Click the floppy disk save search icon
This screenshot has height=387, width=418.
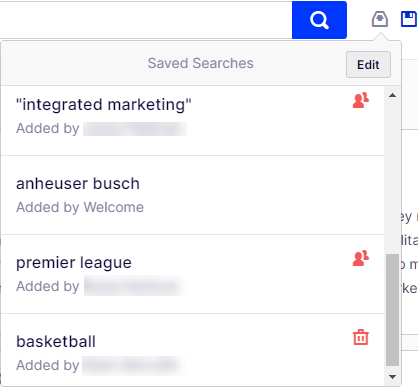coord(409,19)
